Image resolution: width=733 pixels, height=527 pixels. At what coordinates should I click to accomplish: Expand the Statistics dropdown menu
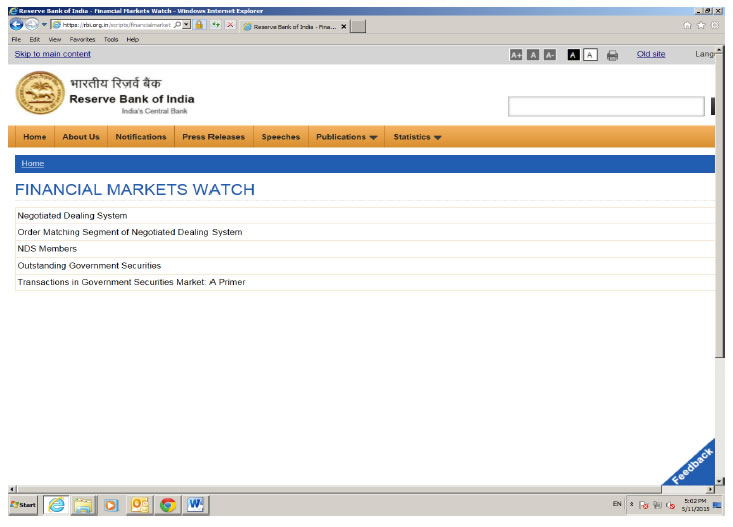tap(417, 137)
